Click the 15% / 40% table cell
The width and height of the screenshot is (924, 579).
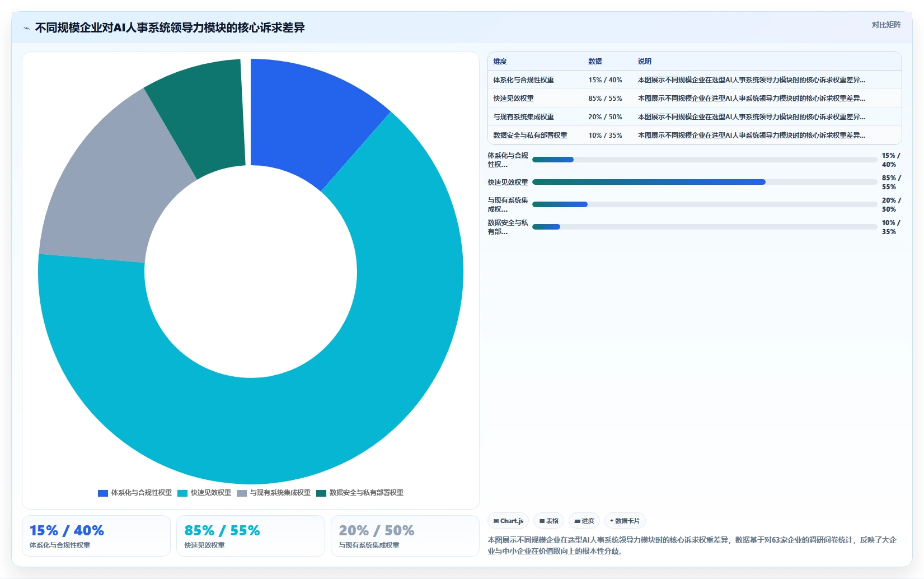(x=605, y=80)
